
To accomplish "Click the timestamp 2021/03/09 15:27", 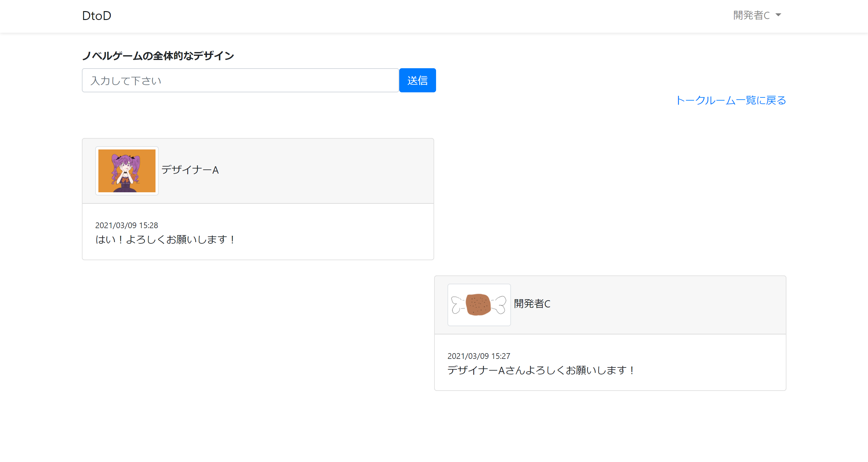I will click(x=479, y=355).
